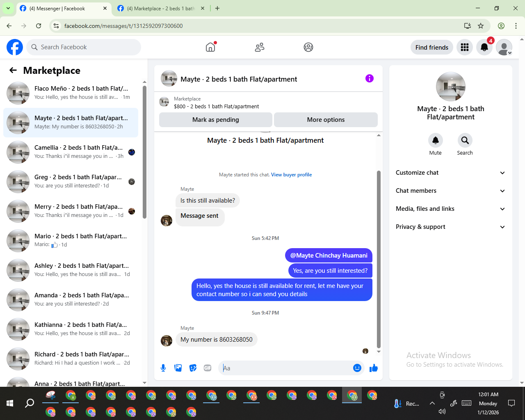Choose a GIF icon
The width and height of the screenshot is (525, 420).
(208, 368)
